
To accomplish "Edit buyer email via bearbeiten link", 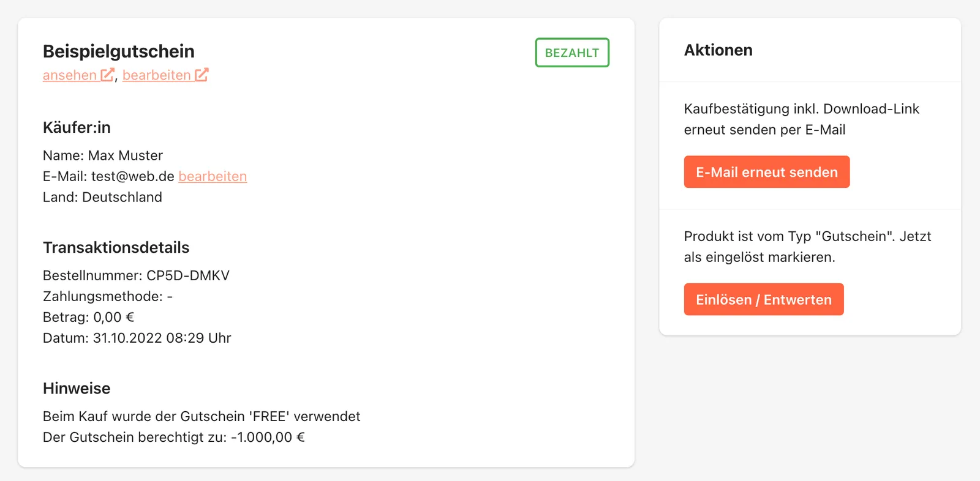I will [x=213, y=176].
